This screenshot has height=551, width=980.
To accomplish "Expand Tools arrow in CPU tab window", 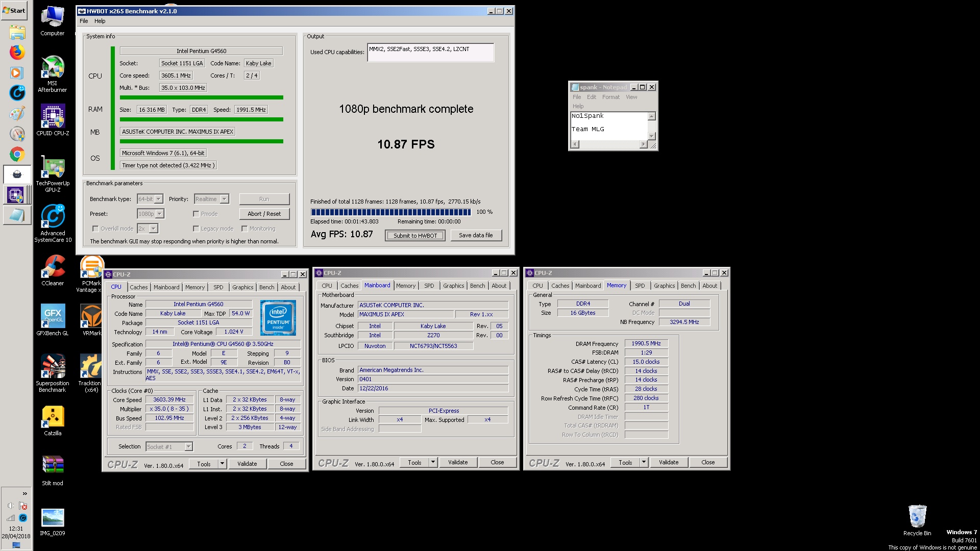I will coord(222,464).
